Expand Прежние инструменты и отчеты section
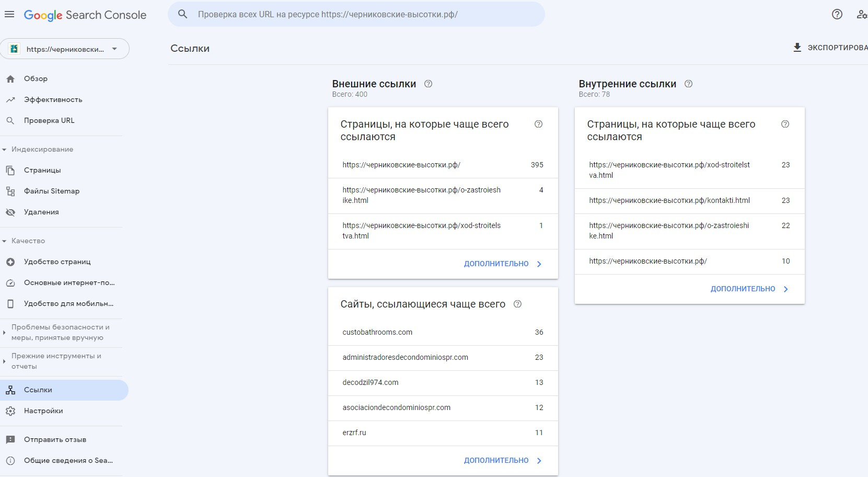This screenshot has height=477, width=868. [5, 361]
